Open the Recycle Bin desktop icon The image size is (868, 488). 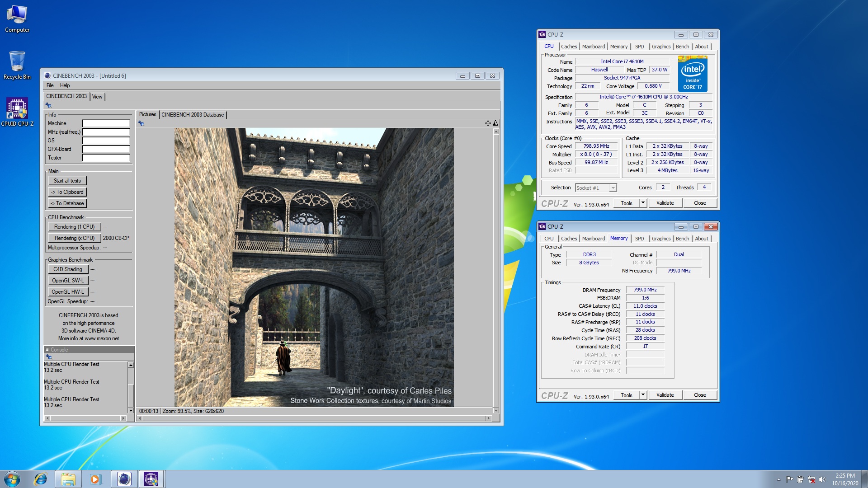coord(17,66)
